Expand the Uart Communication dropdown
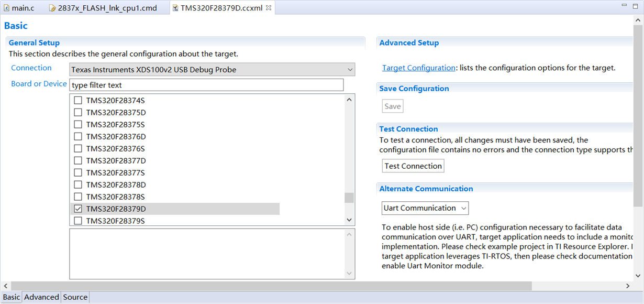644x304 pixels. tap(425, 208)
